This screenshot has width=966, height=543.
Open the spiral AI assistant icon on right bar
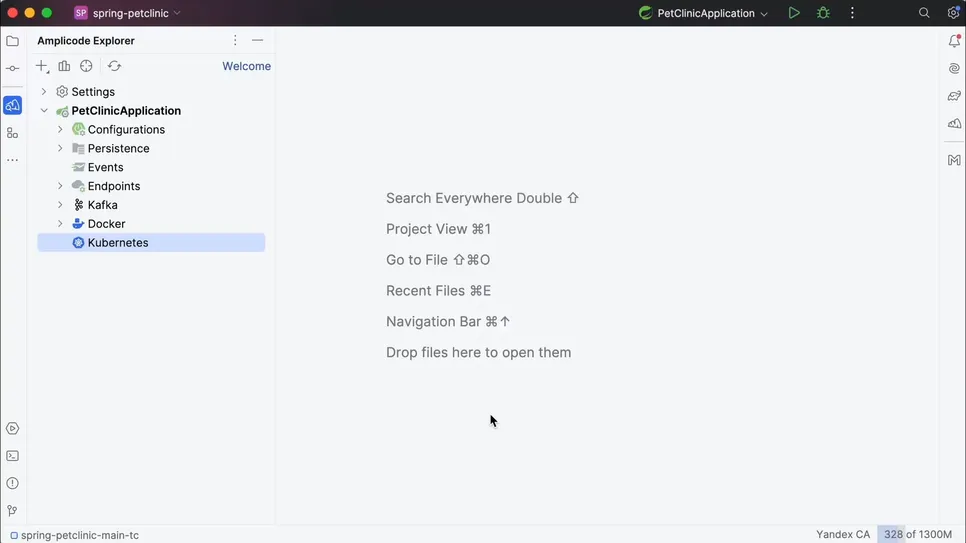tap(954, 68)
